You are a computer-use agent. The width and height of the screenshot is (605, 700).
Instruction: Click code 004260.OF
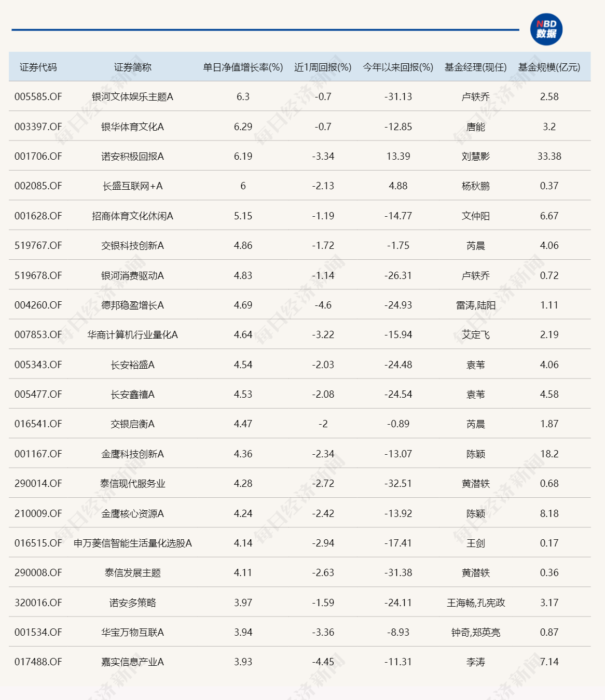pyautogui.click(x=38, y=305)
